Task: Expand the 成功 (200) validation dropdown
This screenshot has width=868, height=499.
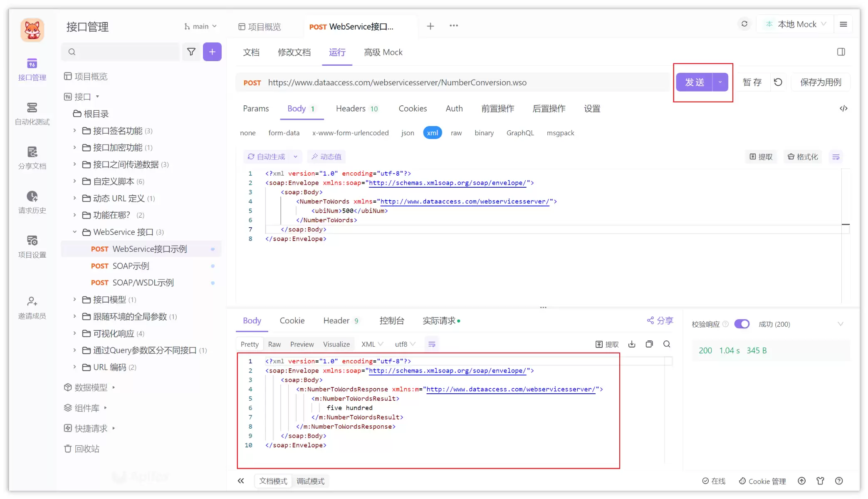Action: click(840, 324)
